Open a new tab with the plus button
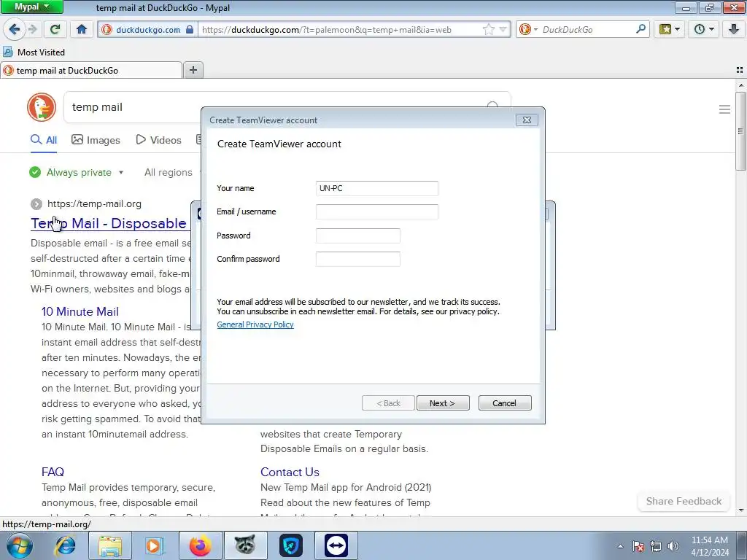This screenshot has height=560, width=747. click(193, 71)
